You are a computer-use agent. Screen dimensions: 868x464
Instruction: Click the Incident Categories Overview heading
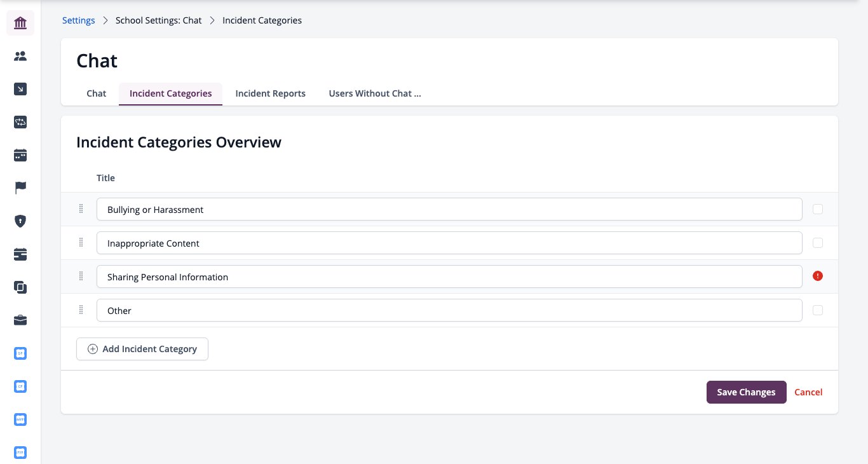click(x=179, y=142)
